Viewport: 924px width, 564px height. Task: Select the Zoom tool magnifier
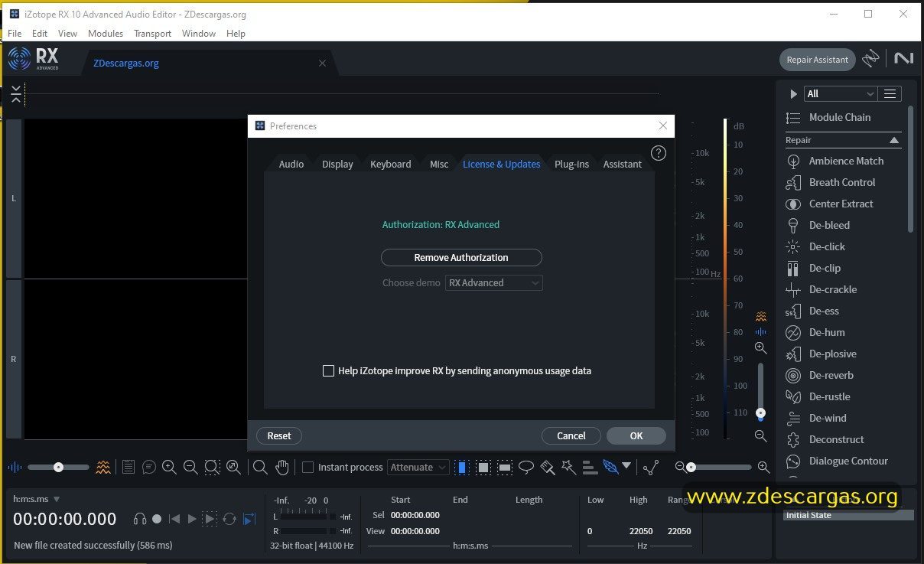[x=260, y=467]
